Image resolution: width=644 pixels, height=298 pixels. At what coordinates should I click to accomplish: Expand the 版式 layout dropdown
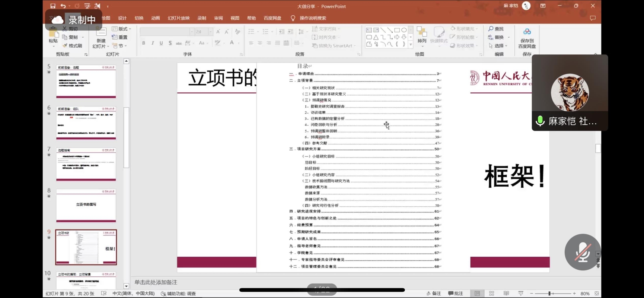click(x=122, y=29)
